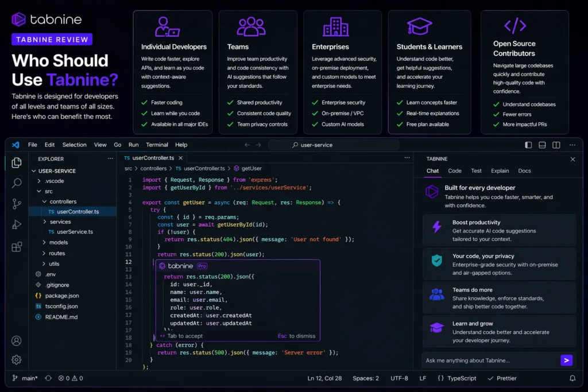Click the Teams do more people icon
The image size is (588, 392).
click(x=437, y=294)
